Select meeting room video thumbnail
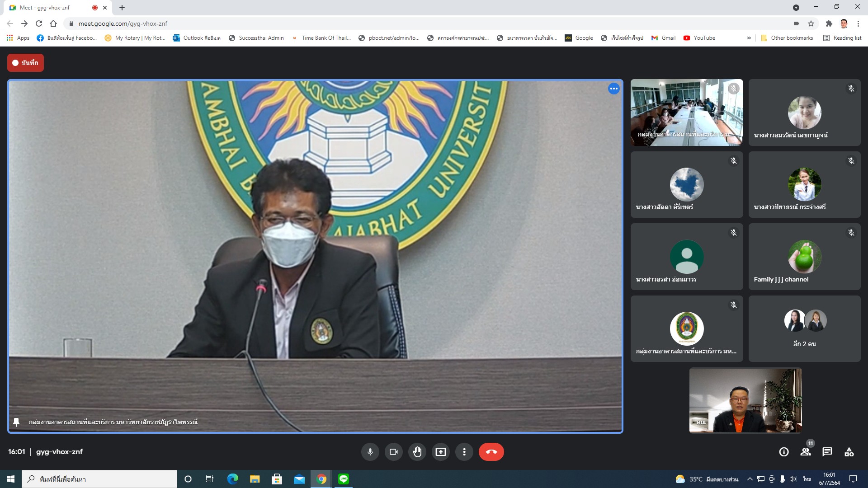The height and width of the screenshot is (488, 868). pyautogui.click(x=687, y=113)
